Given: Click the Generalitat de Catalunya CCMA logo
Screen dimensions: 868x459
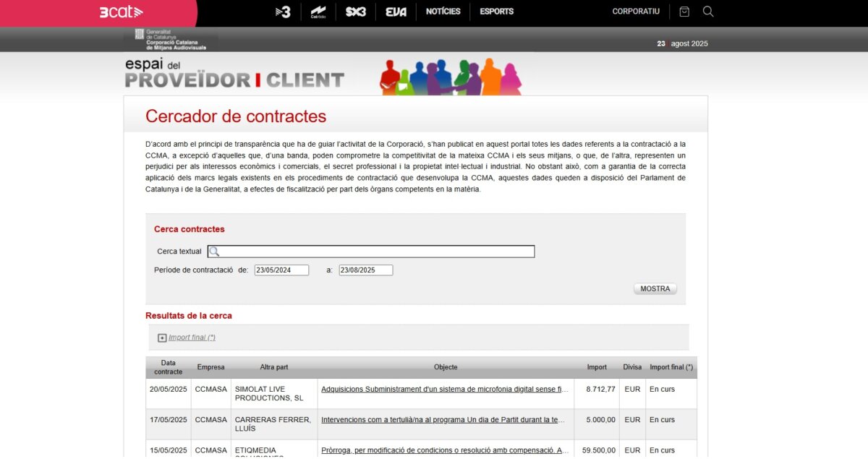Looking at the screenshot, I should (171, 39).
